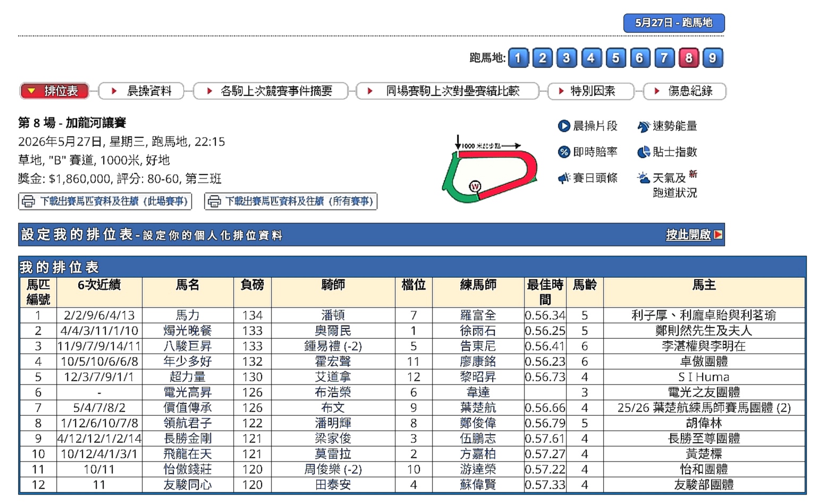
Task: Click 下載出賽馬匹資料及往績 (所有賽事) link
Action: pos(291,201)
